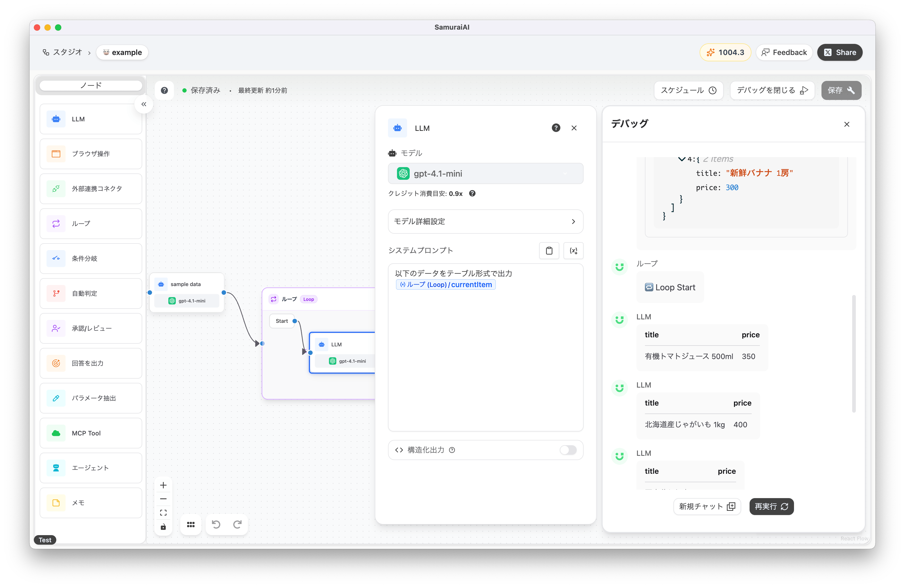Enable the 構造化出力 toggle
905x588 pixels.
point(568,450)
